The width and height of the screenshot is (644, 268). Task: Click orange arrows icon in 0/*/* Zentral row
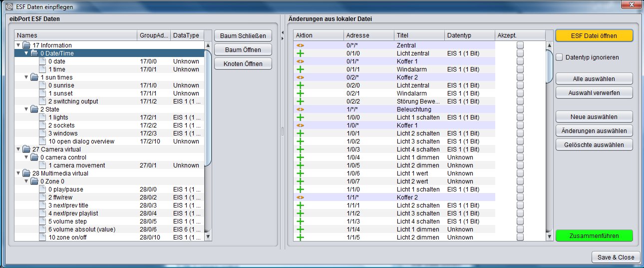tap(300, 45)
